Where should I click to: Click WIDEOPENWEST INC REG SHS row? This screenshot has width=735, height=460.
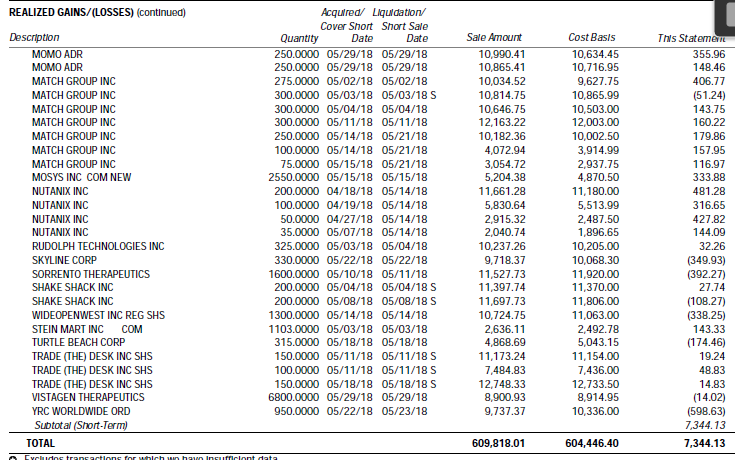[x=98, y=314]
